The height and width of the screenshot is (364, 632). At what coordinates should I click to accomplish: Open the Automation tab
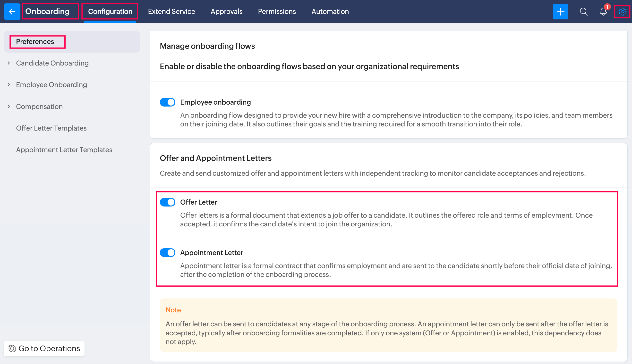(330, 11)
